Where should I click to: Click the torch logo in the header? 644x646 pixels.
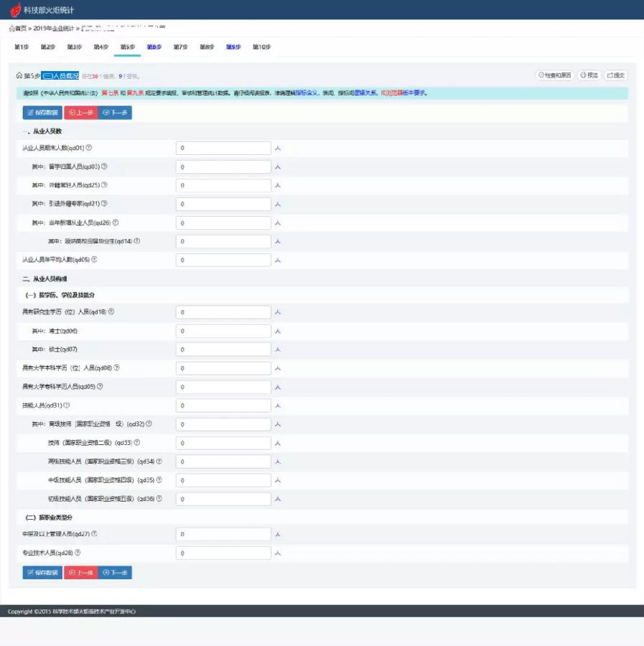click(x=14, y=10)
